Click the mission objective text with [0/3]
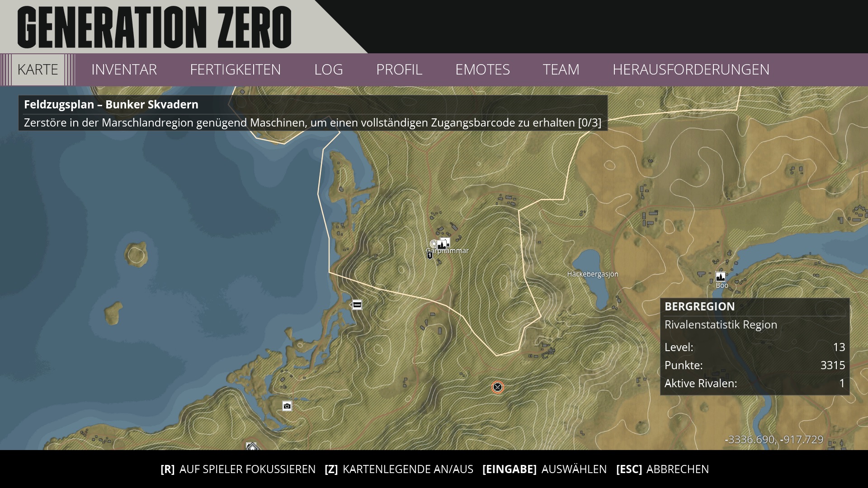The image size is (868, 488). (x=312, y=122)
